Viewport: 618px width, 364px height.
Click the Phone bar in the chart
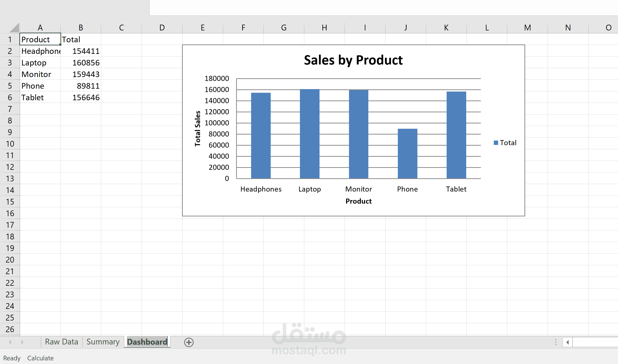pyautogui.click(x=407, y=153)
